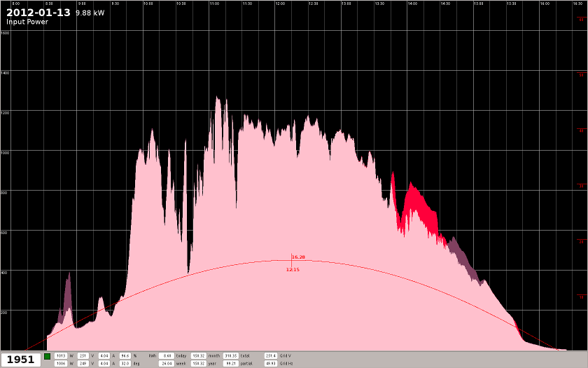Click the 12:15 solar noon marker

point(293,269)
